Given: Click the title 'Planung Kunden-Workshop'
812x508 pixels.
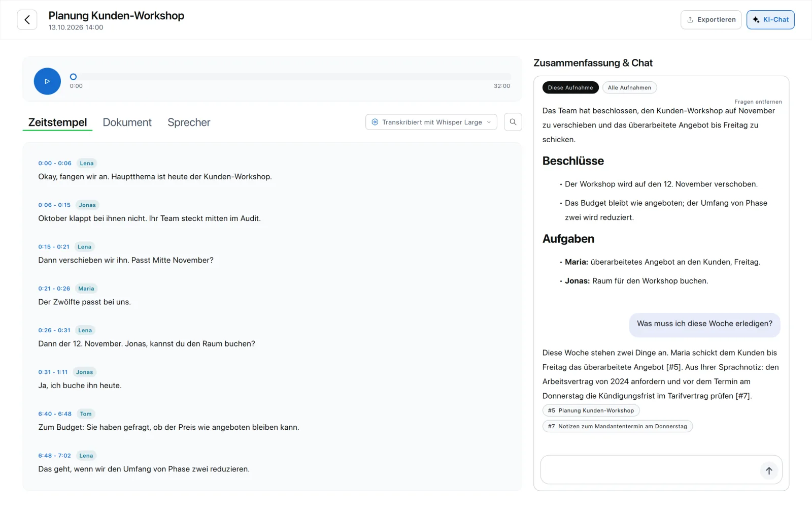Looking at the screenshot, I should [116, 16].
